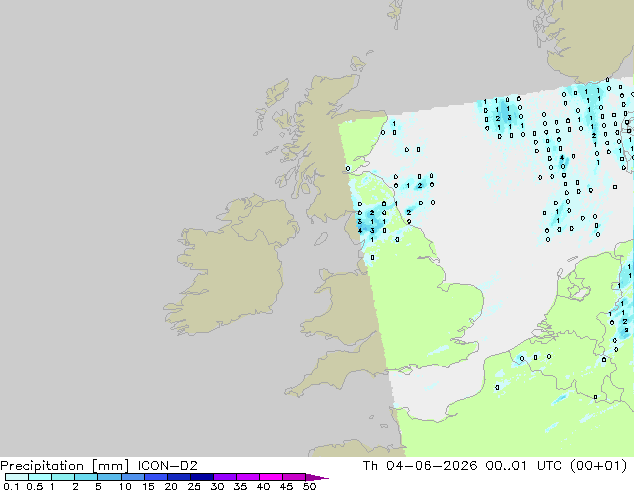Image resolution: width=634 pixels, height=490 pixels.
Task: Click the legend arrow tip past 50
Action: click(x=317, y=477)
